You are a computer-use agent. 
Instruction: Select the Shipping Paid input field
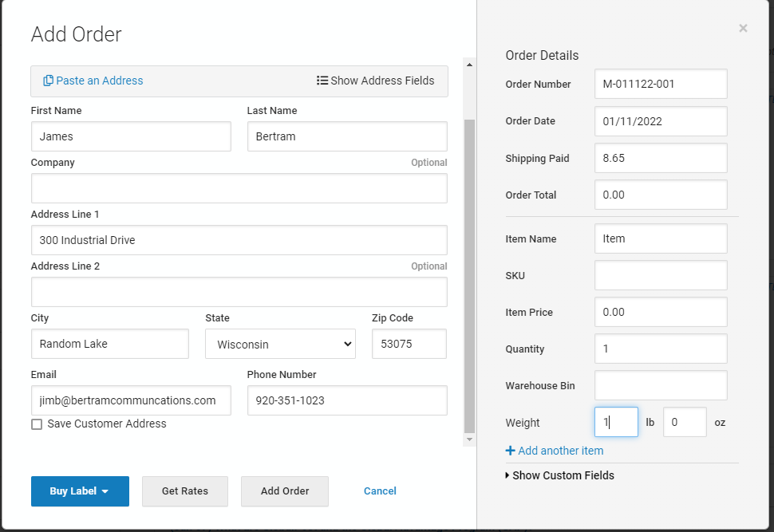coord(661,158)
